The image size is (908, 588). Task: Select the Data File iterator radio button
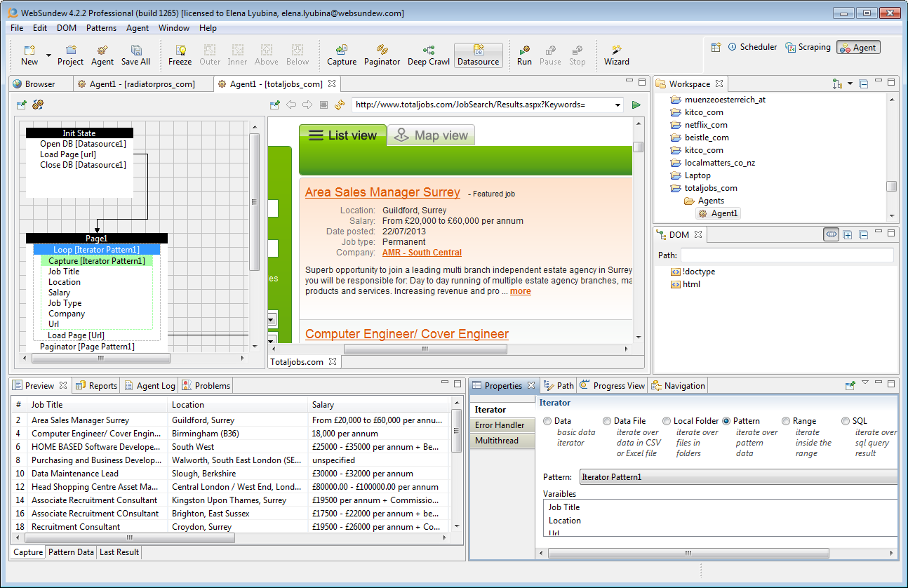click(607, 421)
